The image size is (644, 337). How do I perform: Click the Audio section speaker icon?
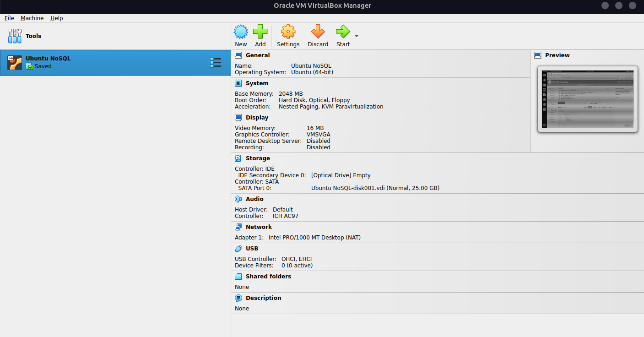point(238,199)
